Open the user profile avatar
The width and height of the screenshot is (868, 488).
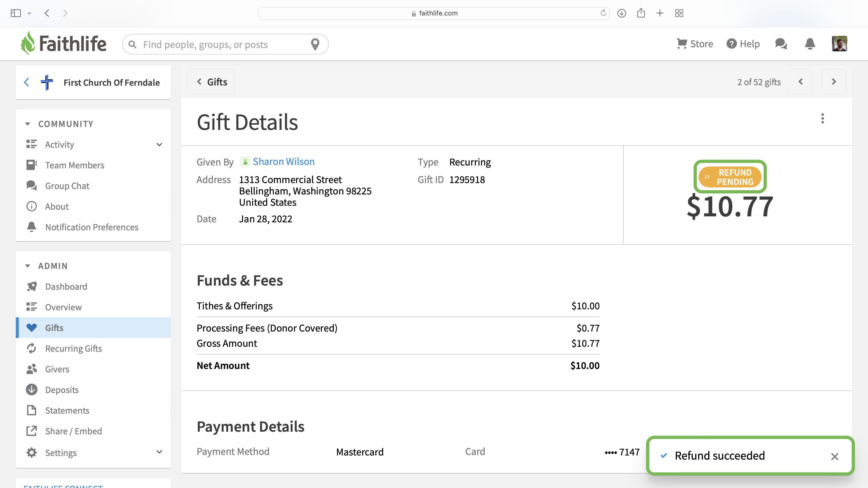839,44
